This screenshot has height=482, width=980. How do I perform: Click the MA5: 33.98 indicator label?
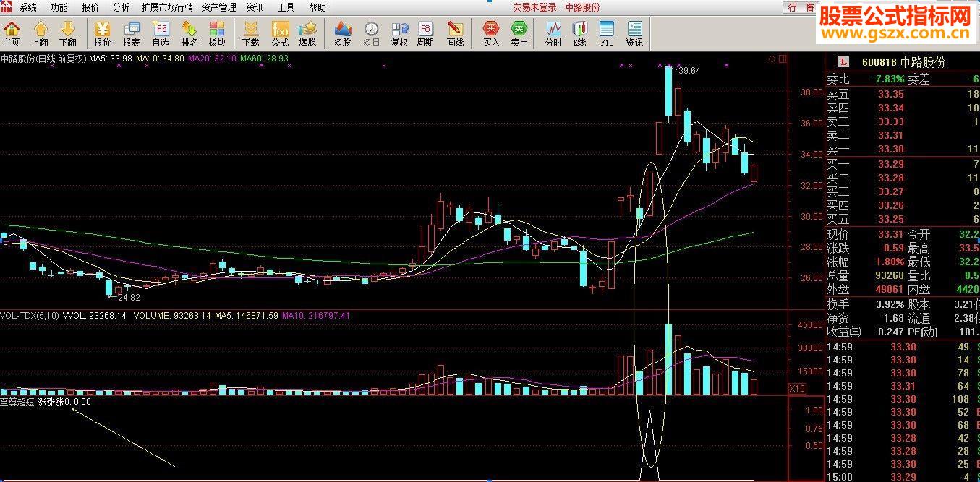(111, 59)
